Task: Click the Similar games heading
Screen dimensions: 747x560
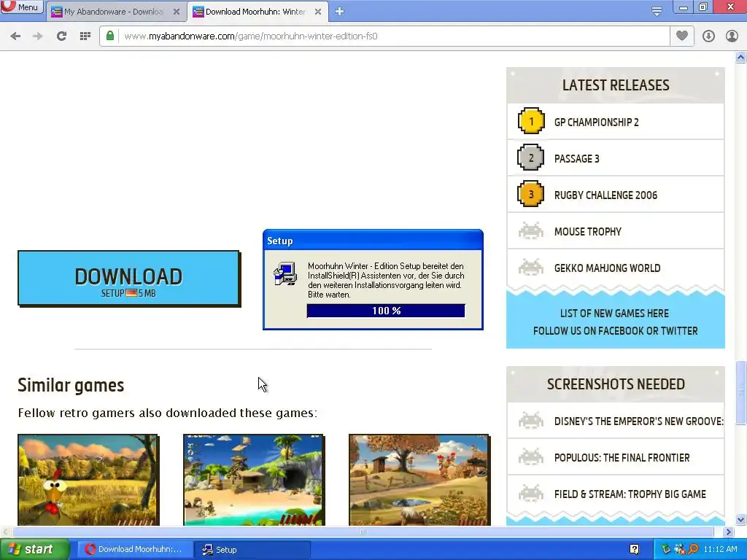Action: [71, 385]
